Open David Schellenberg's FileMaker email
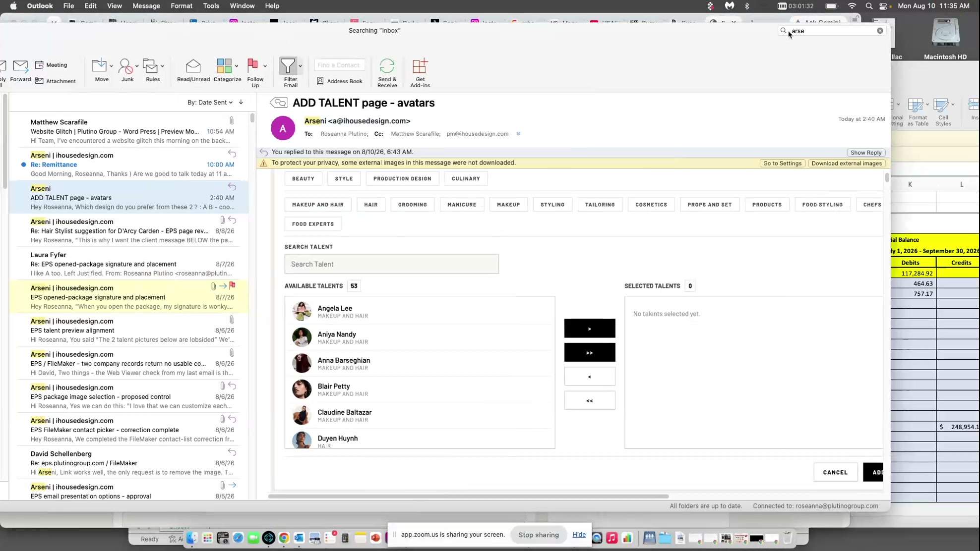Screen dimensions: 980x551 [x=129, y=463]
